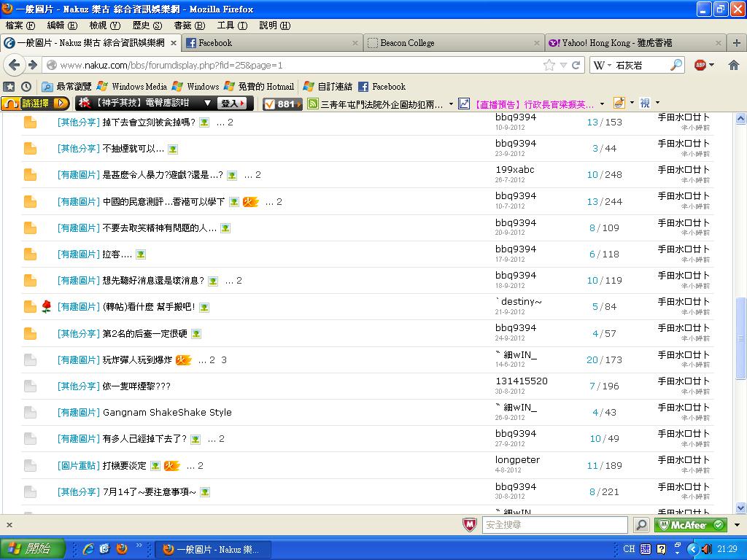The height and width of the screenshot is (560, 747).
Task: Expand the 視 toolbar dropdown arrow
Action: tap(658, 103)
